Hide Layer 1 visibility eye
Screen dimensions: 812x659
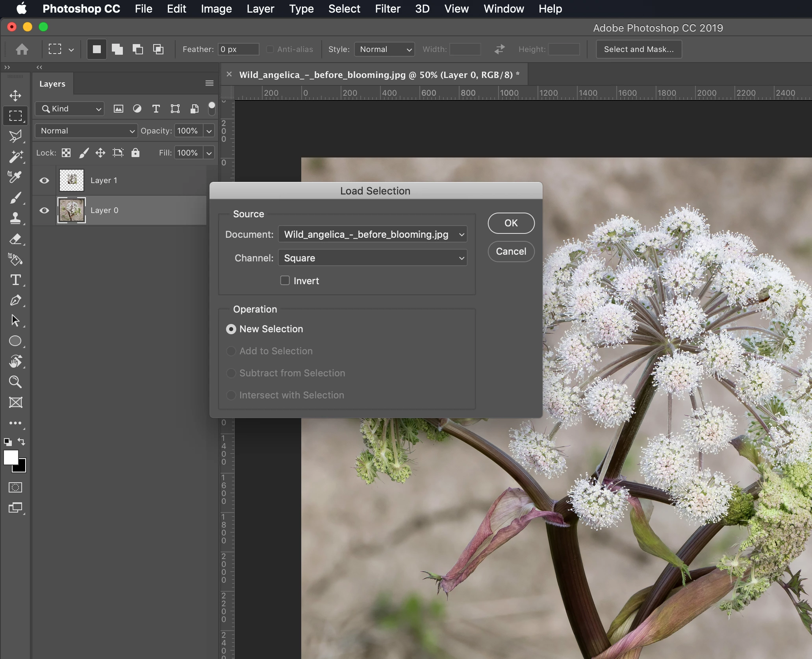coord(44,180)
